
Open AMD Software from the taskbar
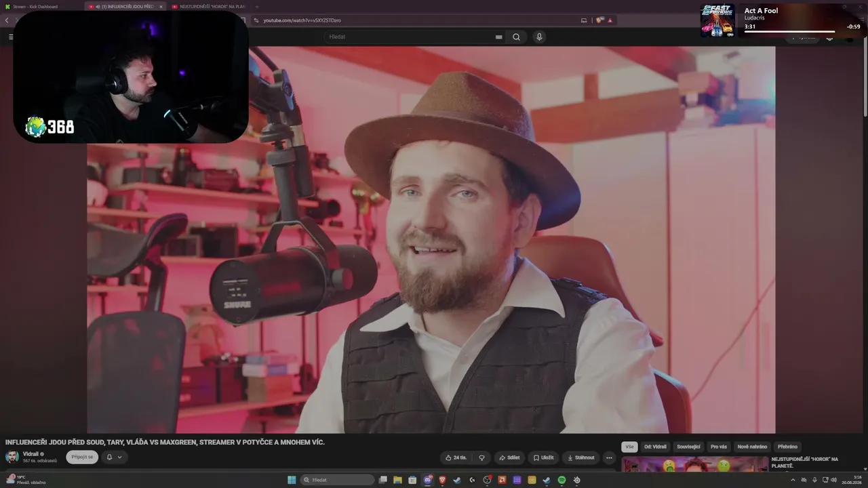pyautogui.click(x=502, y=480)
